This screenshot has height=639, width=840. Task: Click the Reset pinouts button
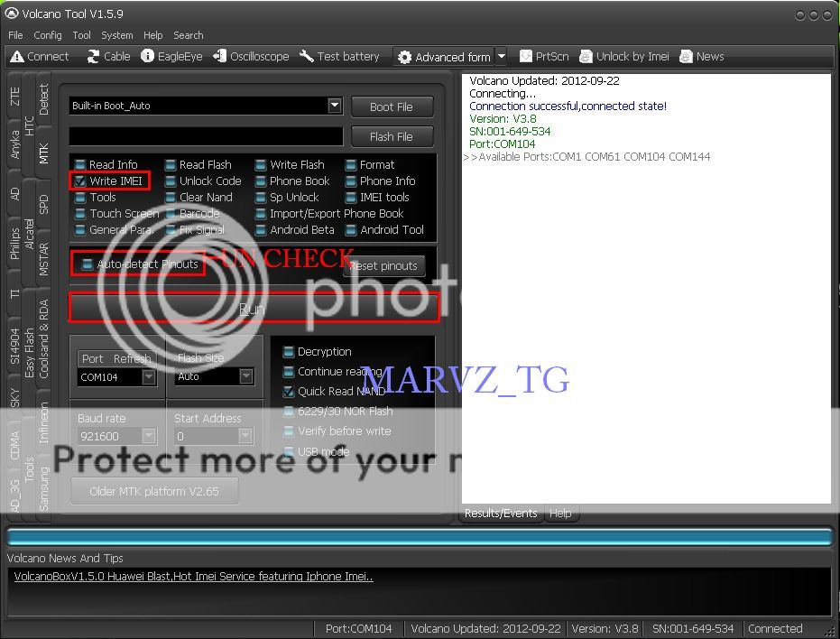383,266
